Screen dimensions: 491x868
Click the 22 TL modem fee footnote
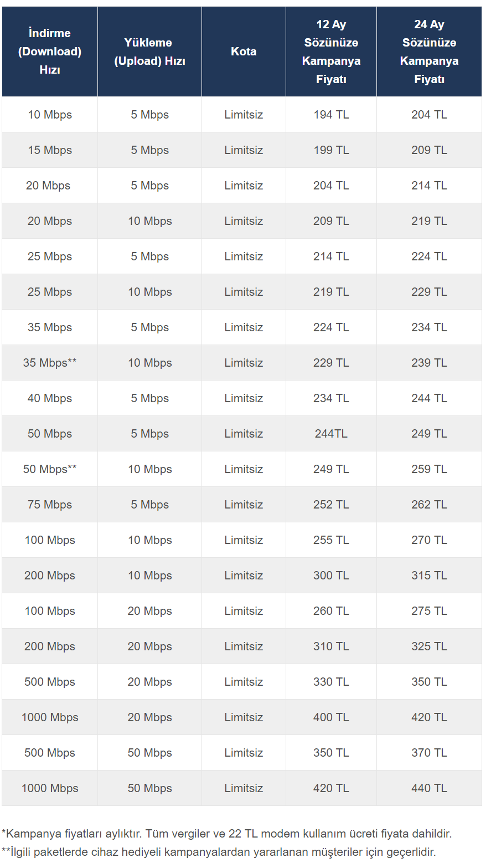[227, 834]
